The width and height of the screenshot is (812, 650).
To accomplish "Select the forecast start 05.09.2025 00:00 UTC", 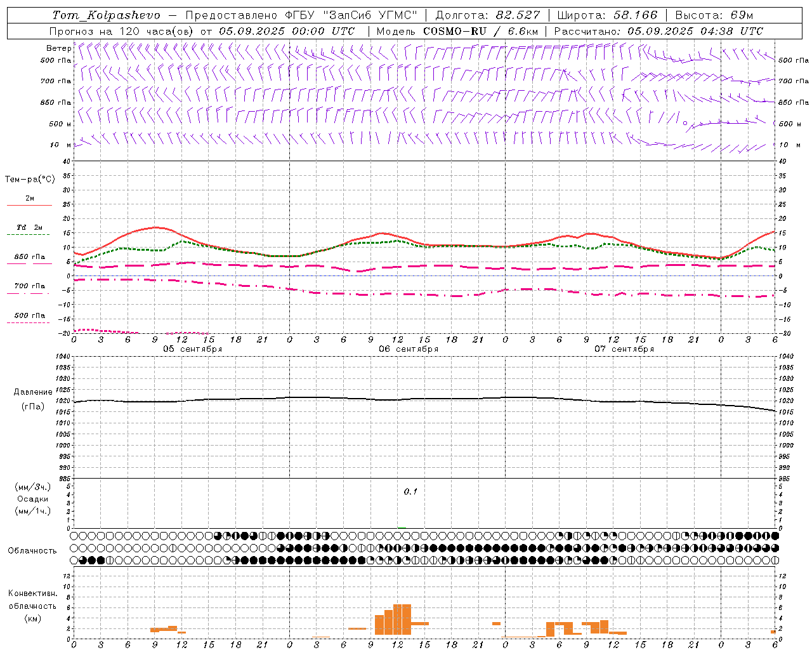I will [287, 31].
